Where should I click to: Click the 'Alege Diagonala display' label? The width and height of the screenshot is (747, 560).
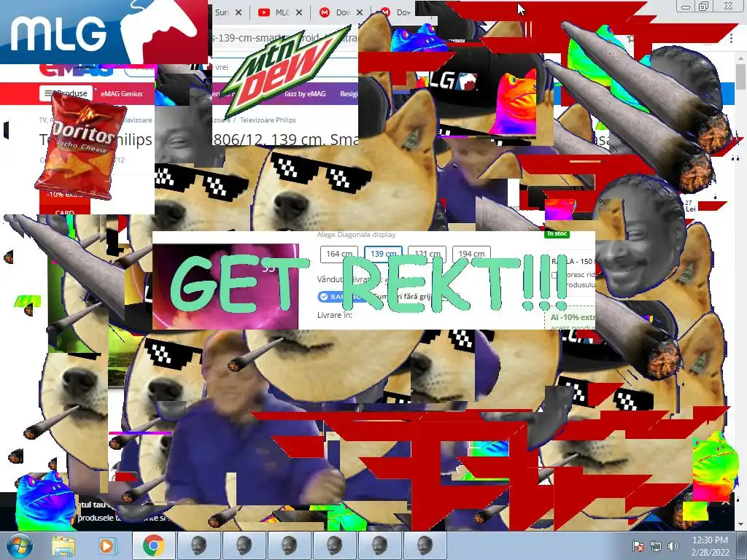[x=356, y=235]
